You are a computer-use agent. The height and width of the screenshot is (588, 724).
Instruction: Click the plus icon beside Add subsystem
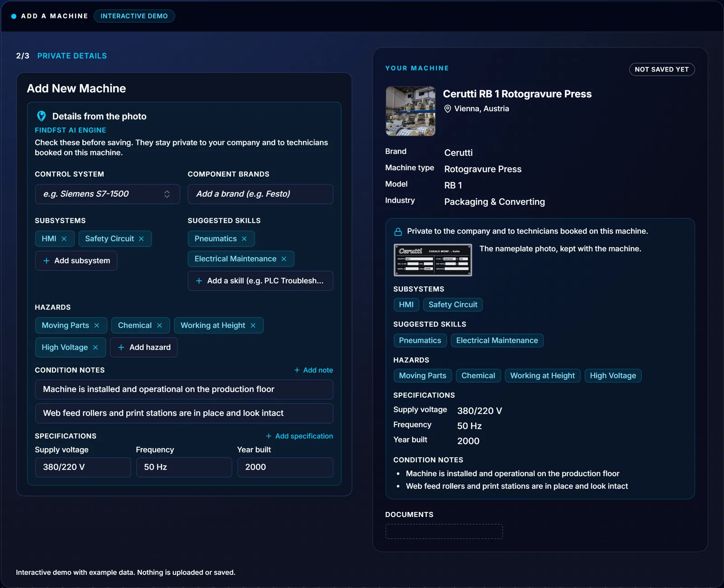46,261
